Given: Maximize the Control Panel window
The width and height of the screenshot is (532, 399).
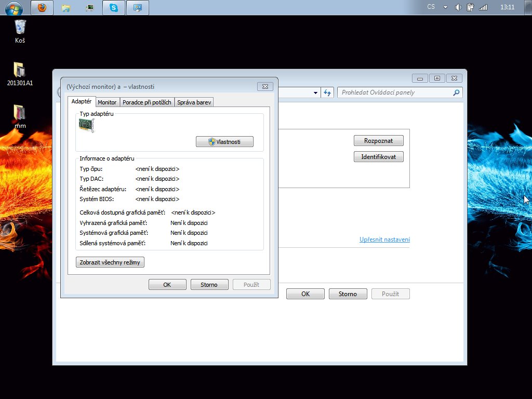Looking at the screenshot, I should [437, 78].
